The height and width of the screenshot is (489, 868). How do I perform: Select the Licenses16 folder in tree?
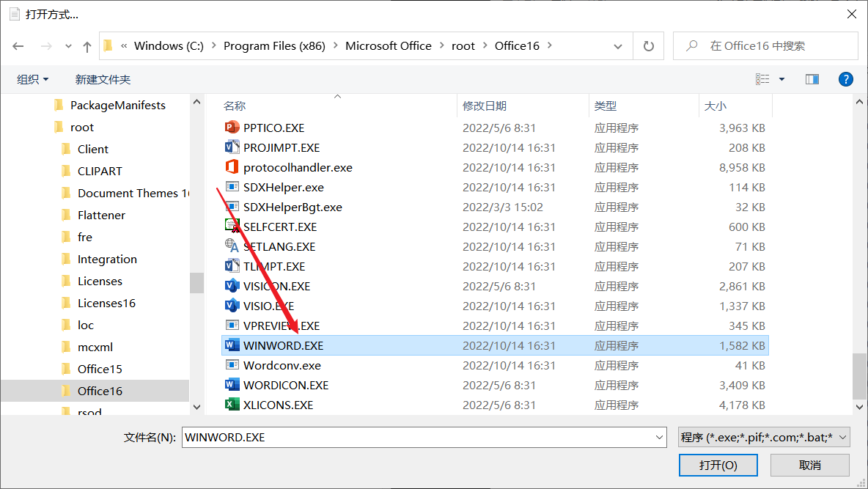click(x=106, y=303)
